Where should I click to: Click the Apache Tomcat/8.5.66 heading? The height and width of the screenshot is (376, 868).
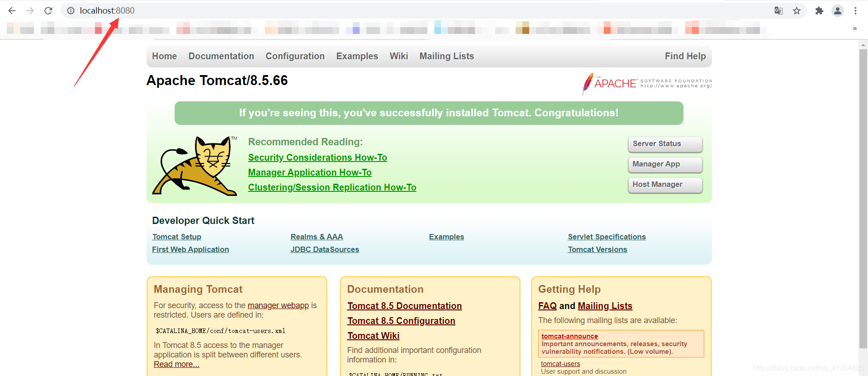click(217, 81)
